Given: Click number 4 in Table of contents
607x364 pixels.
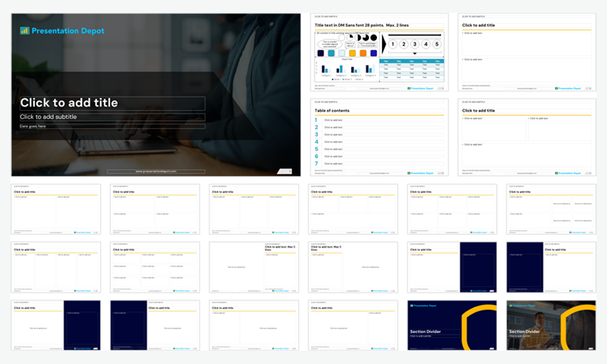Looking at the screenshot, I should [316, 142].
